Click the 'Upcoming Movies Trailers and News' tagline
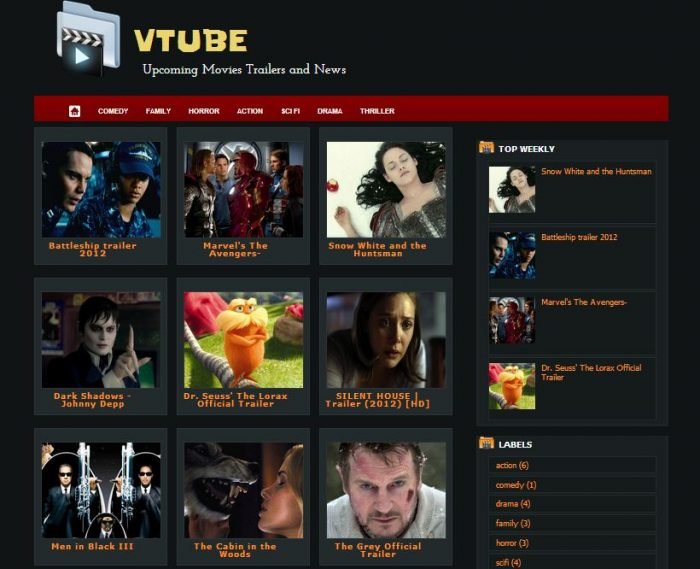This screenshot has width=700, height=569. 244,70
